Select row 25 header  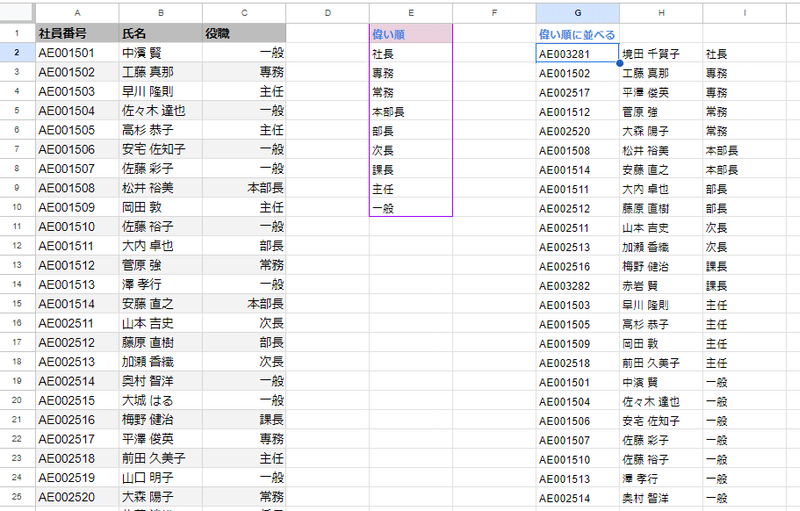(17, 496)
